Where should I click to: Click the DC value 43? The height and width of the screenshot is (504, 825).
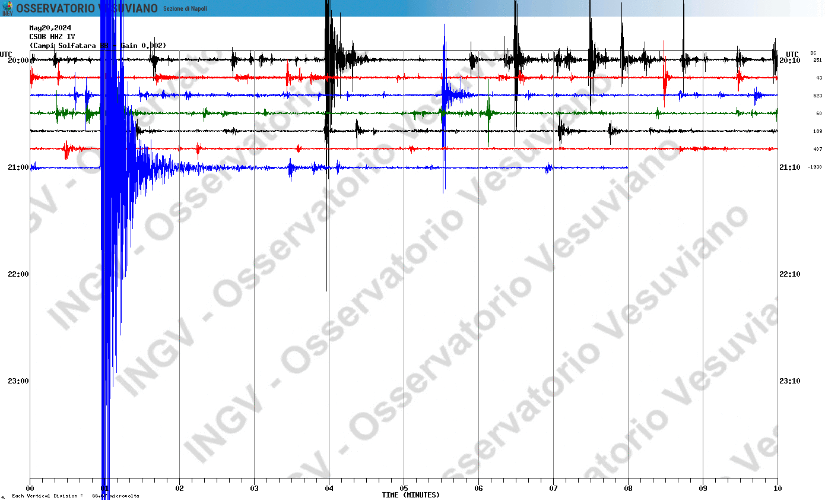click(x=819, y=78)
